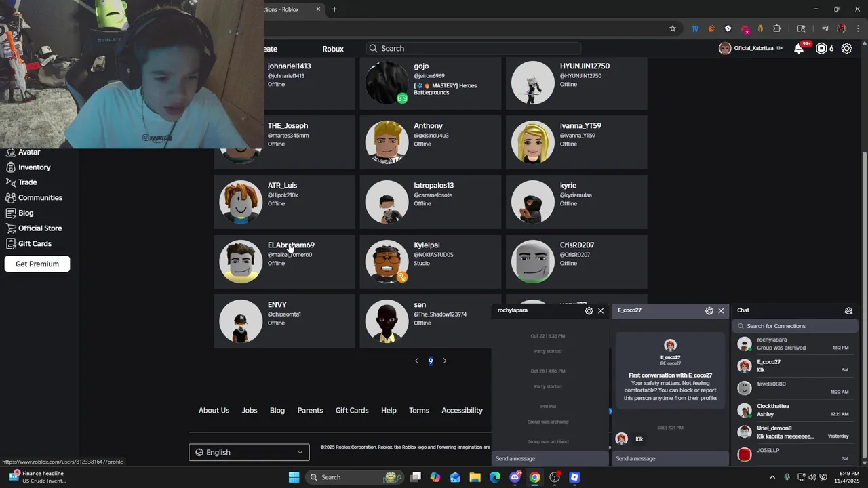Open ivanna_YT59's avatar thumbnail

(x=533, y=142)
